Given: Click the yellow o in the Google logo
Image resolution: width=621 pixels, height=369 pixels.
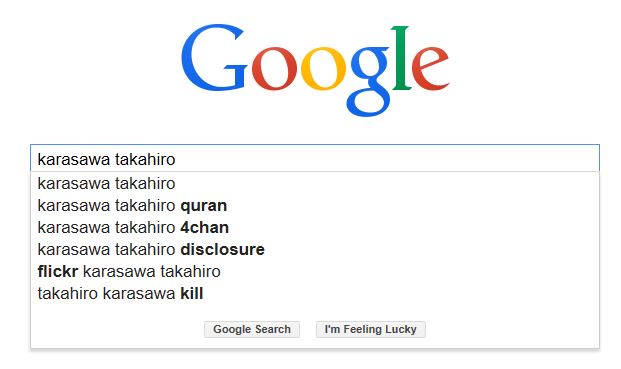Looking at the screenshot, I should [x=323, y=68].
